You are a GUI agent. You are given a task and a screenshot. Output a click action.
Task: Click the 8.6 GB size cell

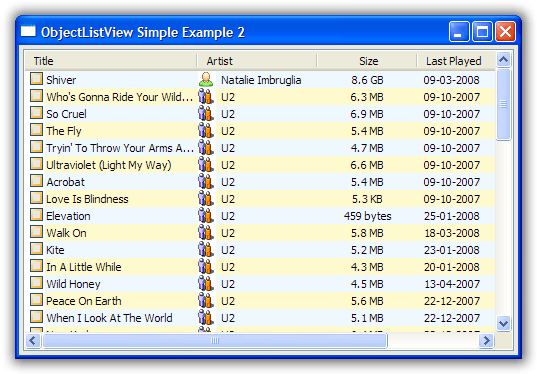(x=367, y=80)
